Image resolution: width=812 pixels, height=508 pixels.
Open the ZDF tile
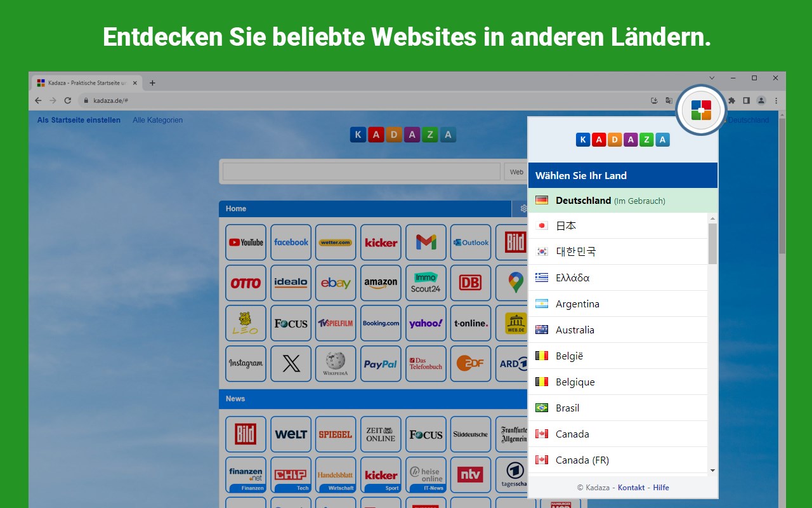471,364
